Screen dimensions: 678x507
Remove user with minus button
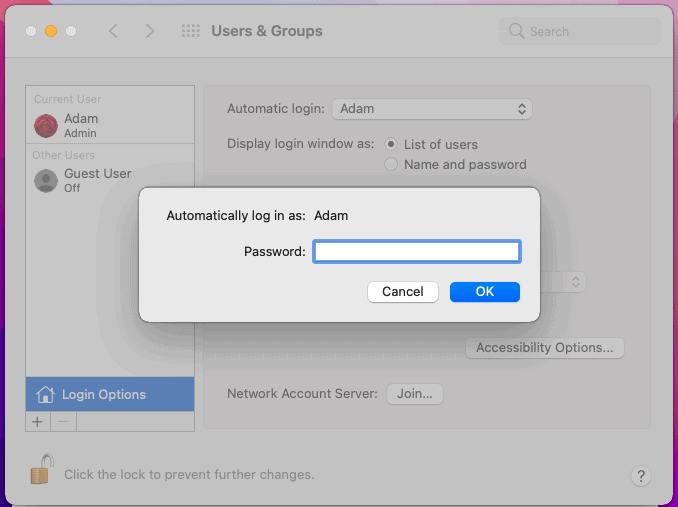pyautogui.click(x=64, y=421)
